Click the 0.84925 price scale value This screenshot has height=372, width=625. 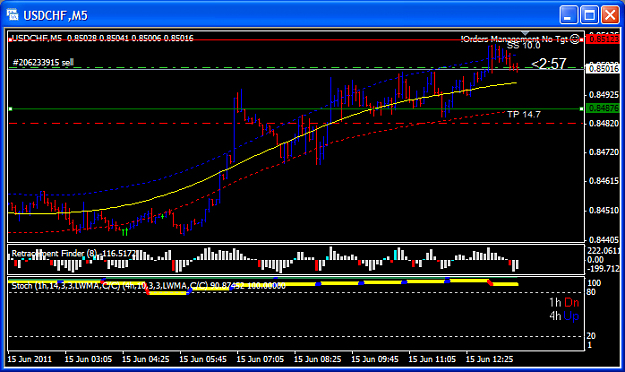coord(604,95)
